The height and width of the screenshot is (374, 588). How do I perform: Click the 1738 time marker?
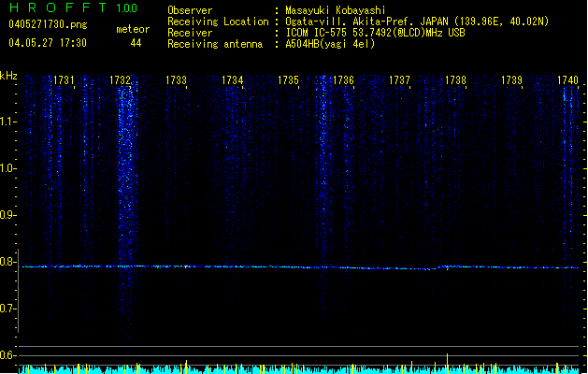coord(455,80)
